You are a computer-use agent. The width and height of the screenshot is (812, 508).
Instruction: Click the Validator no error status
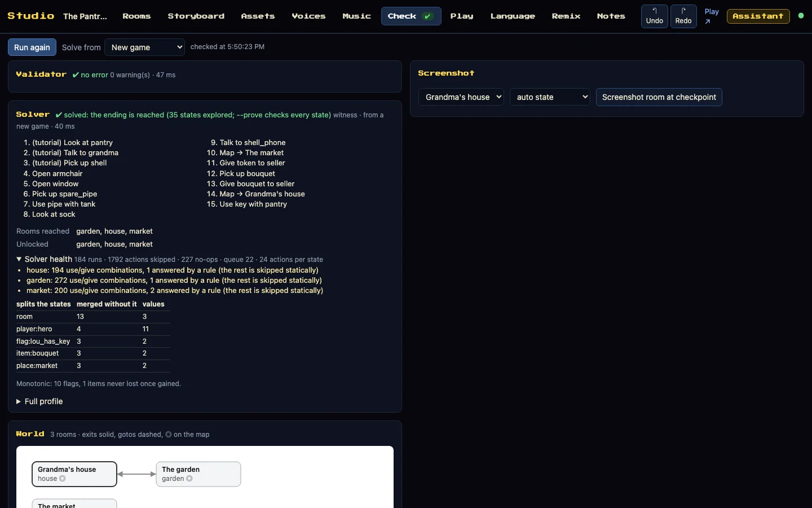[x=90, y=75]
